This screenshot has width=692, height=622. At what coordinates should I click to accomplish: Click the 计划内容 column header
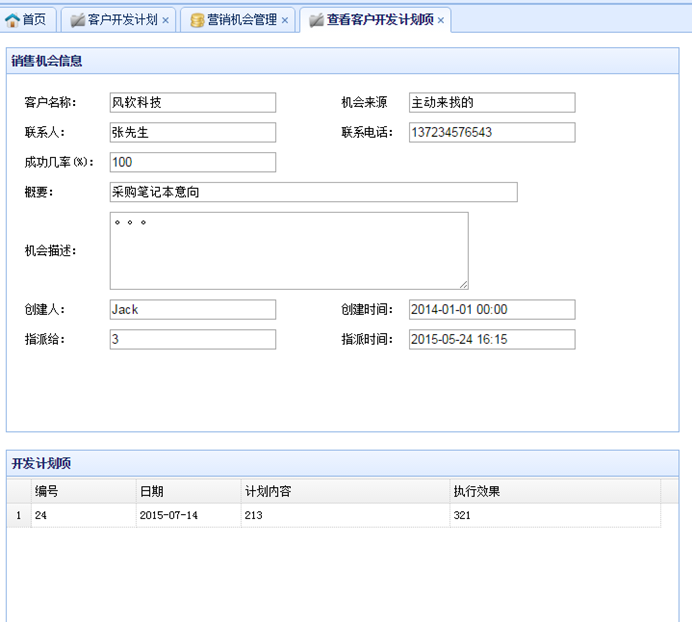point(345,491)
